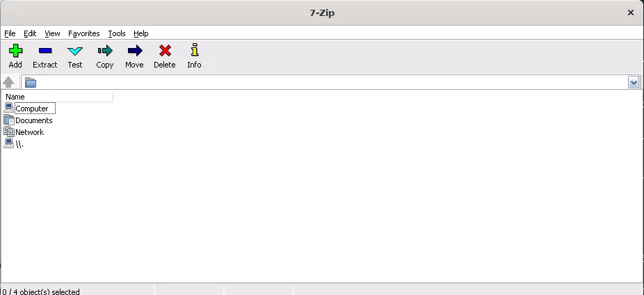Open the Favorites menu
Viewport: 644px width, 295px height.
pos(83,33)
